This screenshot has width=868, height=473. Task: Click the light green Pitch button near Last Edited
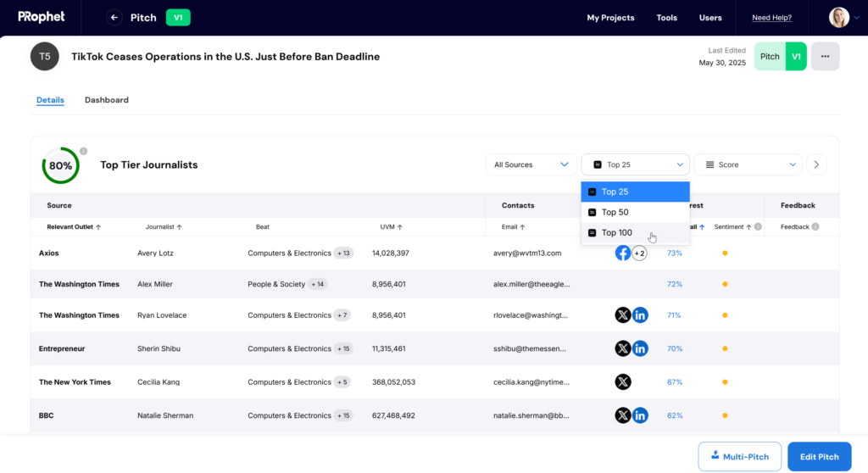[770, 57]
